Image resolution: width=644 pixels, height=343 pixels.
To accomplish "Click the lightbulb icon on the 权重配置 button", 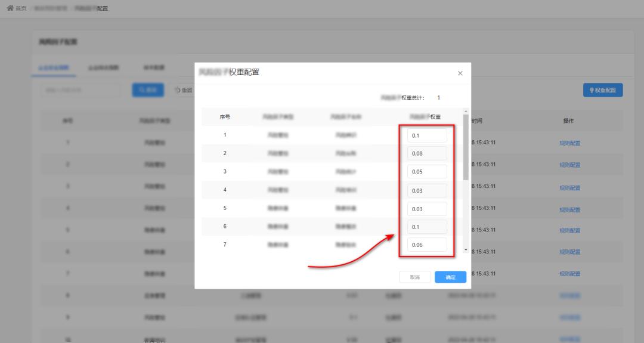I will coord(592,90).
